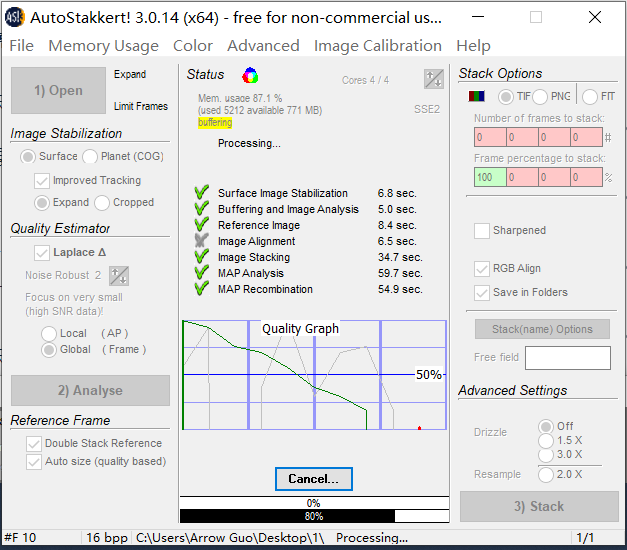Select the 1.5 X Drizzle option

pyautogui.click(x=547, y=441)
